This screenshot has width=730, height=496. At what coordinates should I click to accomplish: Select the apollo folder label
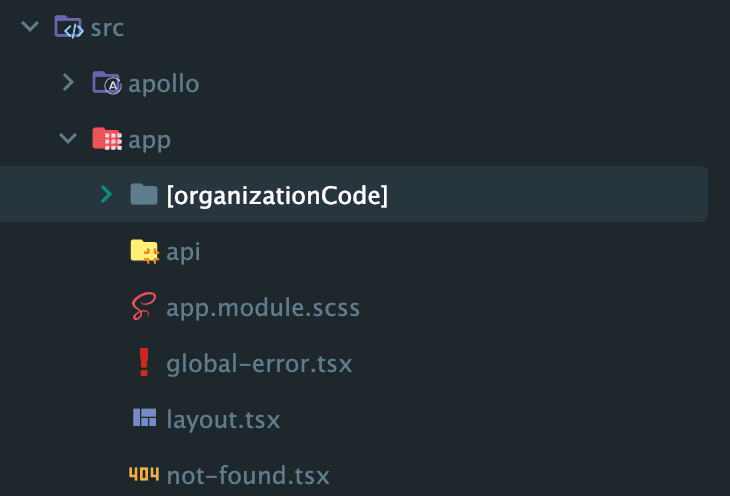click(x=164, y=84)
